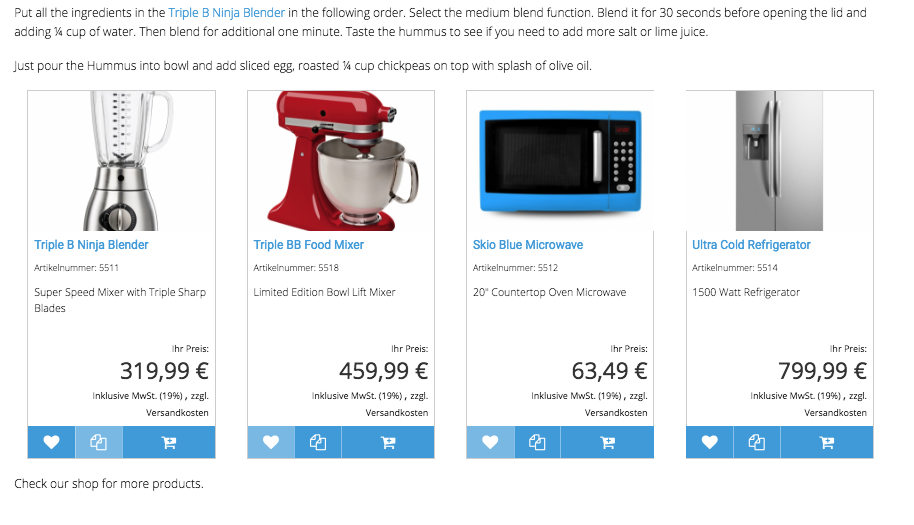
Task: Compare the Ultra Cold Refrigerator
Action: [x=757, y=442]
